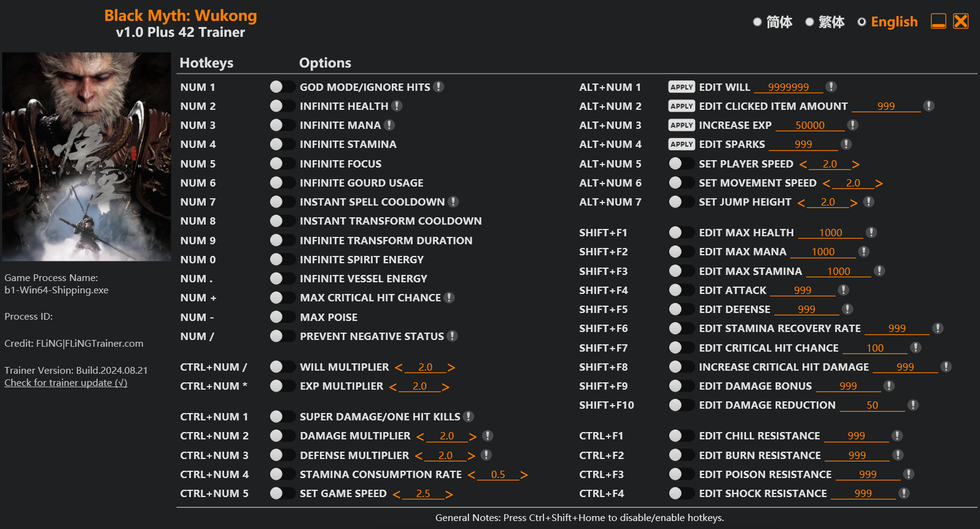Click info icon beside Super Damage/One Hit Kills
980x529 pixels.
click(469, 417)
